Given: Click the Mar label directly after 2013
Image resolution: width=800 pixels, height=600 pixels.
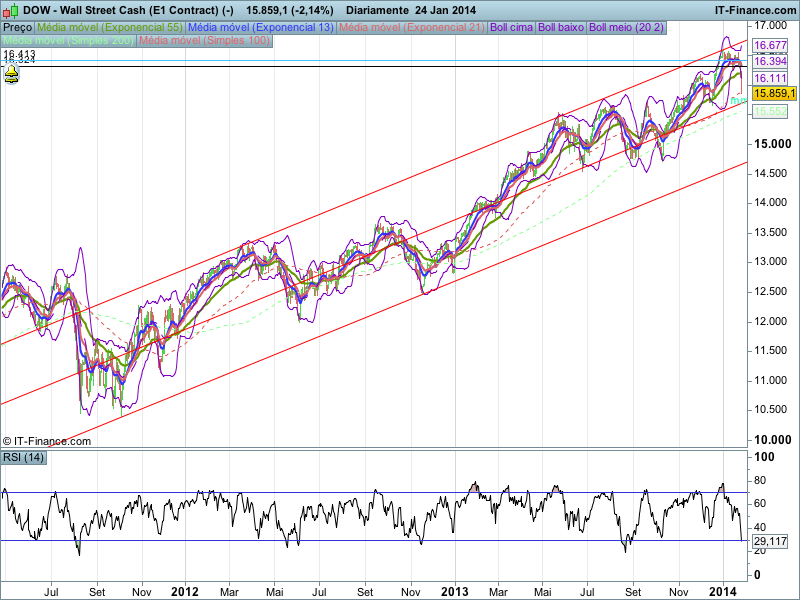Looking at the screenshot, I should [x=498, y=592].
